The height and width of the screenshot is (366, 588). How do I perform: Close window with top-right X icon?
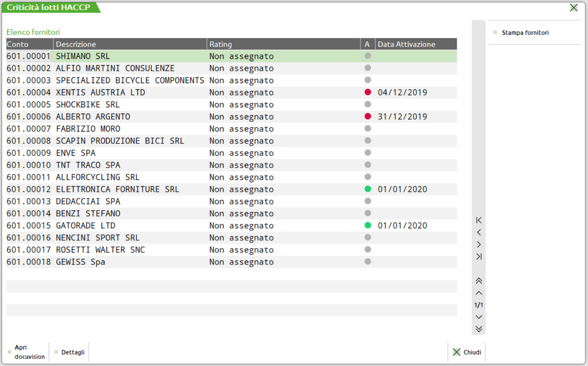pyautogui.click(x=573, y=7)
